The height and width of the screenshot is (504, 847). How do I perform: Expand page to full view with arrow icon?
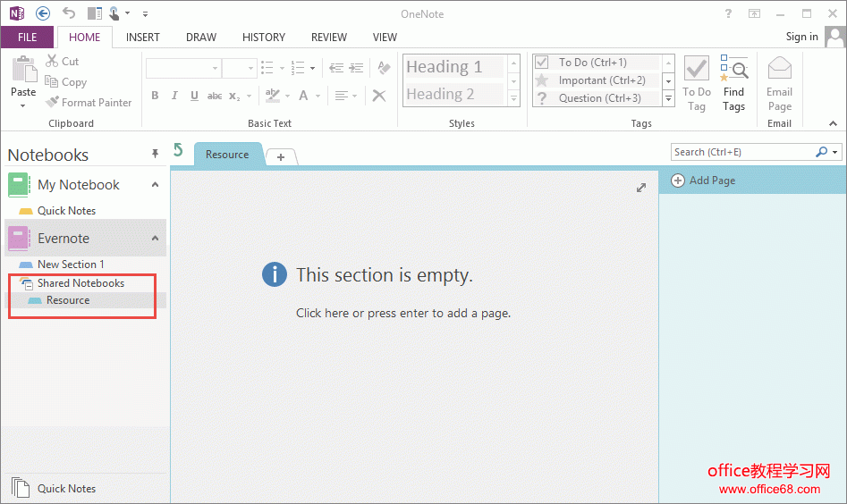[640, 188]
